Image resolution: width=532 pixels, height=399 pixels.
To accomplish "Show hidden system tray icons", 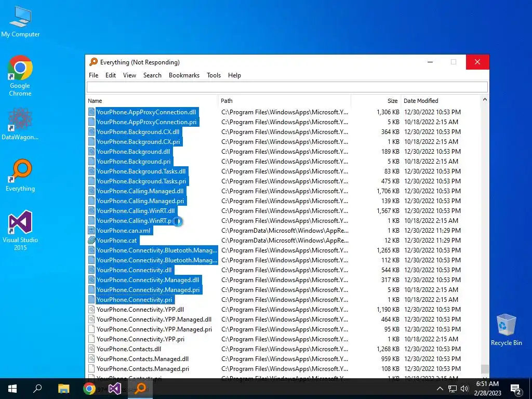I will [x=440, y=389].
